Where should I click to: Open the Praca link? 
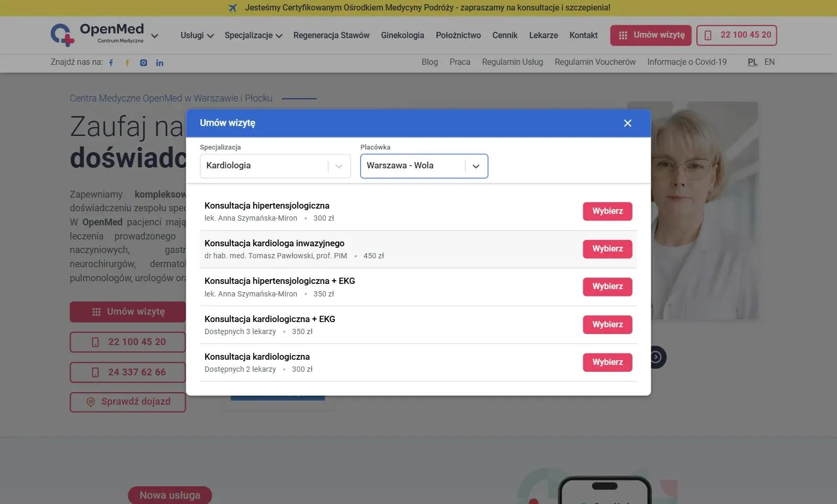pos(460,62)
